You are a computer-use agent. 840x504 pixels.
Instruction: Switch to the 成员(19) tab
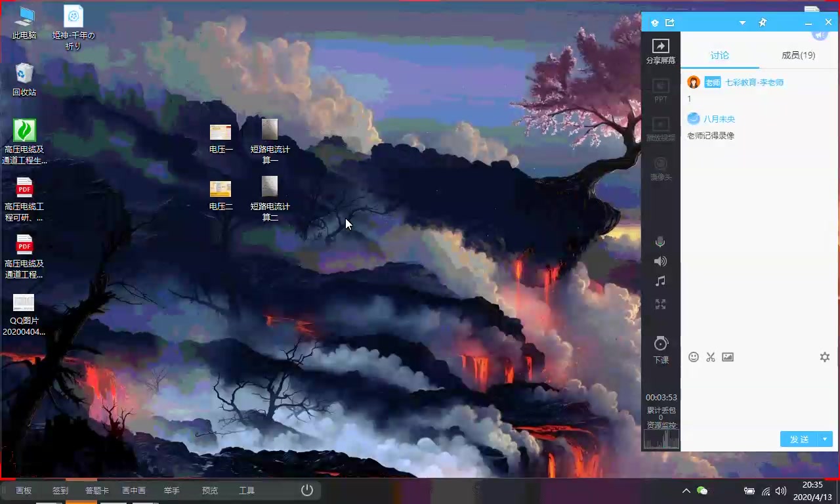798,55
